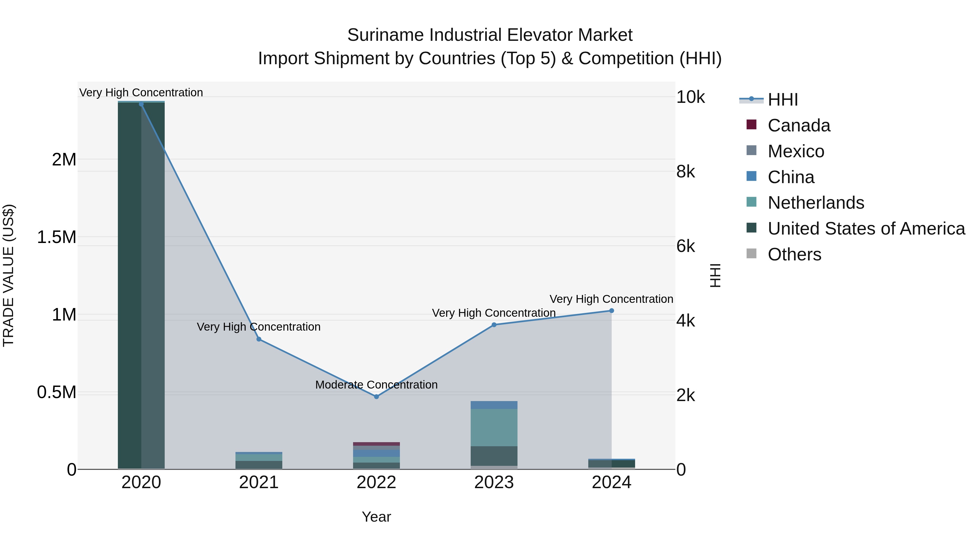The width and height of the screenshot is (980, 551).
Task: Click Very High Concentration label above 2023
Action: coord(494,313)
